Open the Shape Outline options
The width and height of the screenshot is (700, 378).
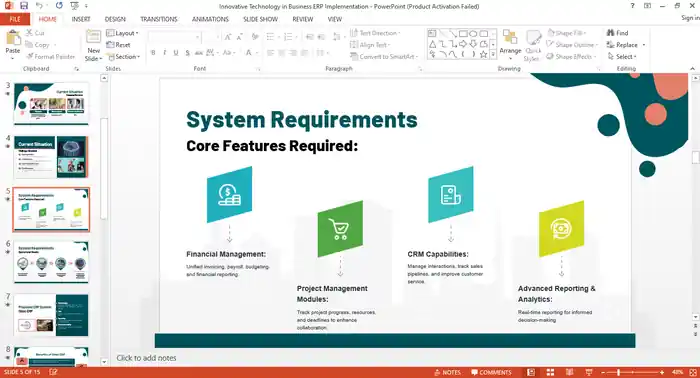tap(572, 45)
